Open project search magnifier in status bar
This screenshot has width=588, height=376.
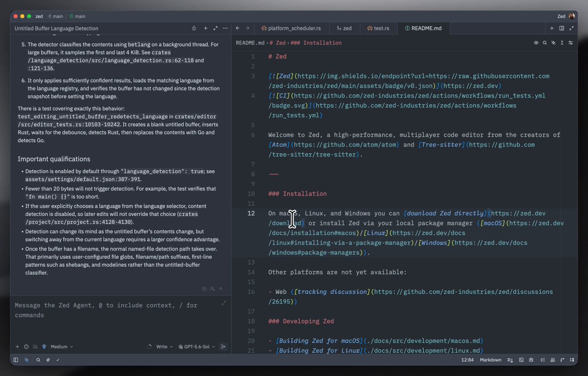38,360
